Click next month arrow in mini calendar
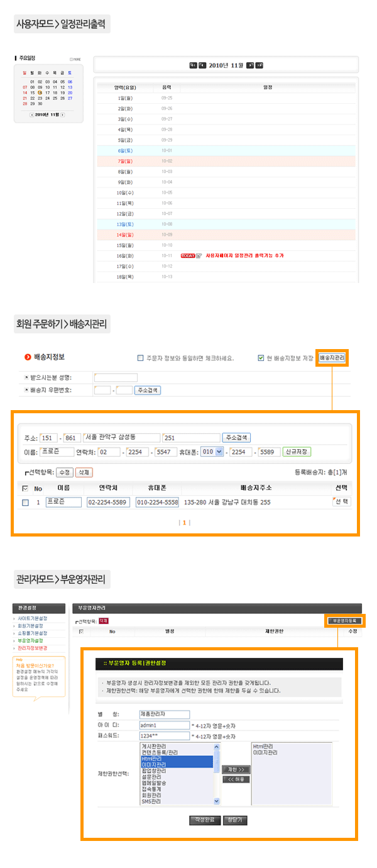 click(x=62, y=114)
